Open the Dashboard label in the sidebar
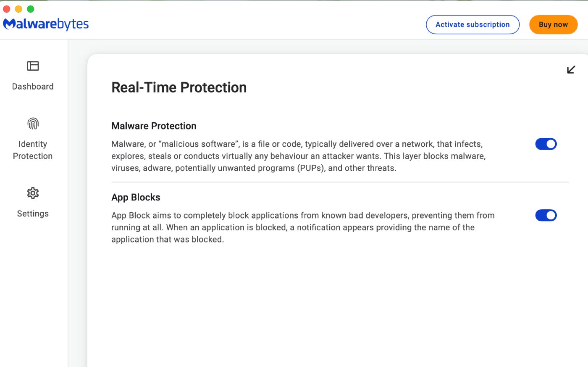 pyautogui.click(x=33, y=87)
